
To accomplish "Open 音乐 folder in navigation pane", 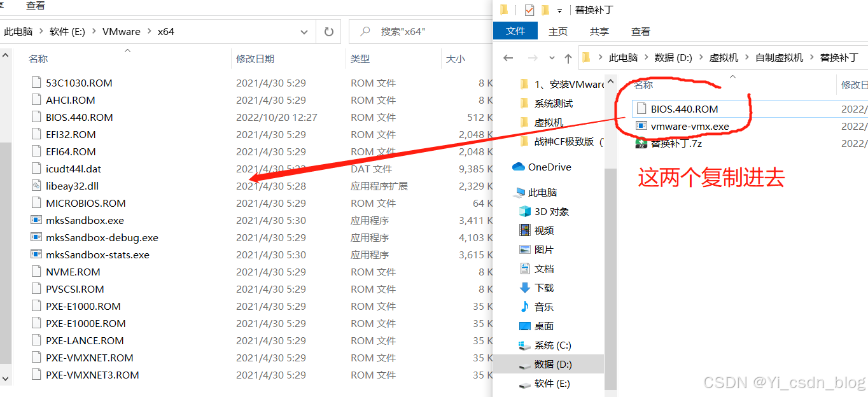I will pos(537,307).
